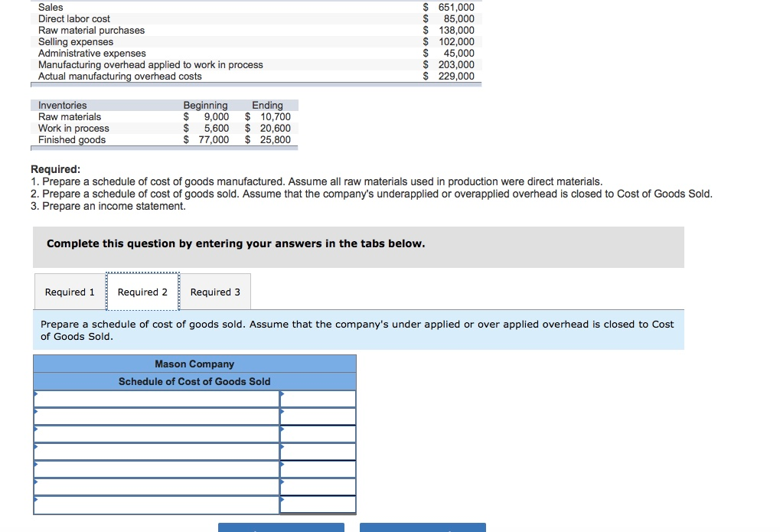780x532 pixels.
Task: Click the 229,000 actual overhead value
Action: pos(456,76)
